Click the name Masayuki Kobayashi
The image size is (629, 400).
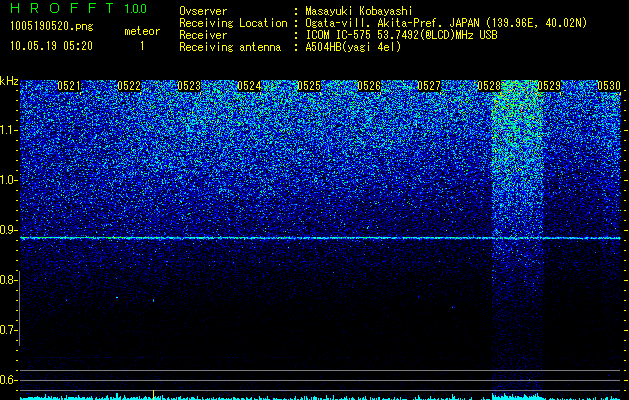click(x=359, y=11)
